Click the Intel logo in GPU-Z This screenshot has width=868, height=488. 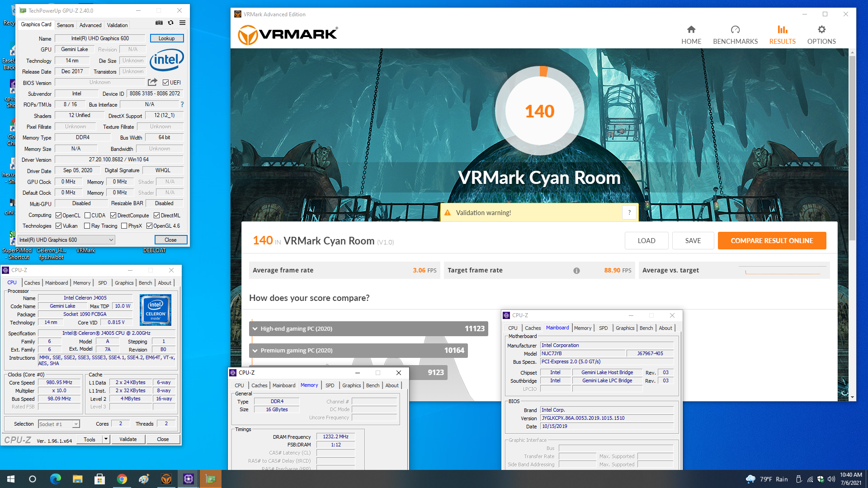click(167, 60)
